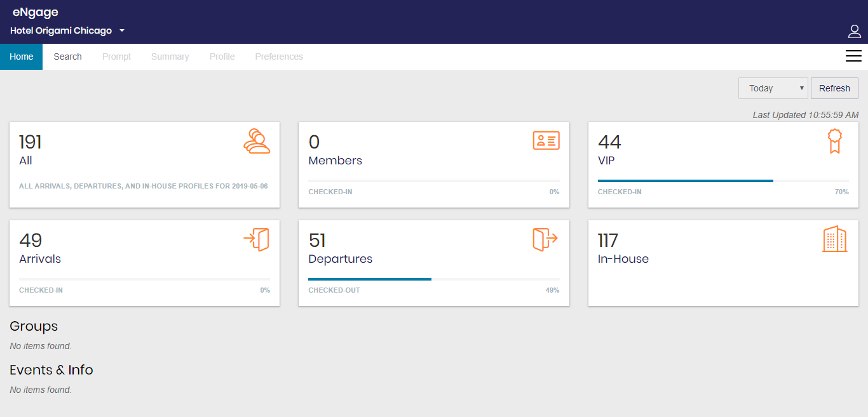This screenshot has width=868, height=417.
Task: Click the In-House building icon
Action: click(834, 239)
